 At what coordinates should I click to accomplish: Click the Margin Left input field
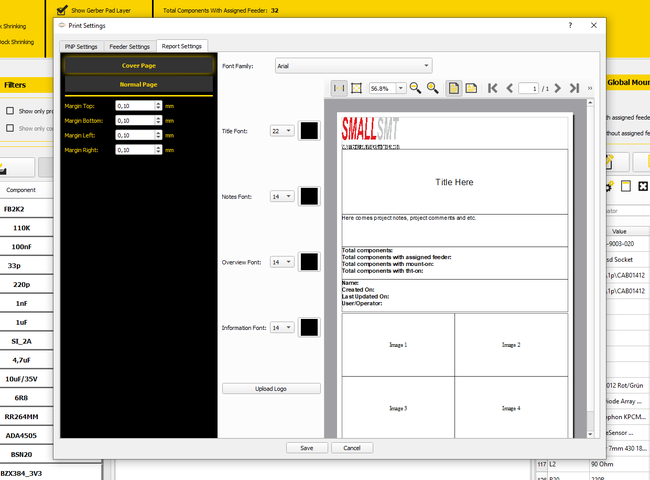coord(135,135)
